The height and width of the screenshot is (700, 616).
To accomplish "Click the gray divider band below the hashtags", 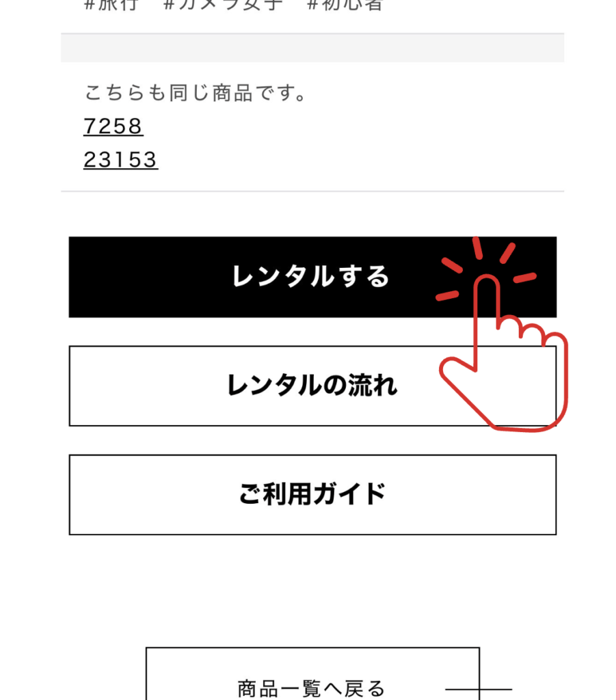I will [312, 48].
